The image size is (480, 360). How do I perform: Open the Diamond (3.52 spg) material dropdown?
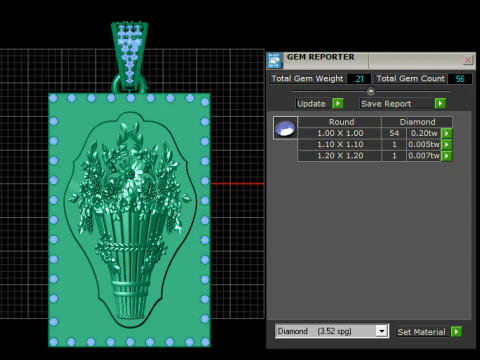382,331
